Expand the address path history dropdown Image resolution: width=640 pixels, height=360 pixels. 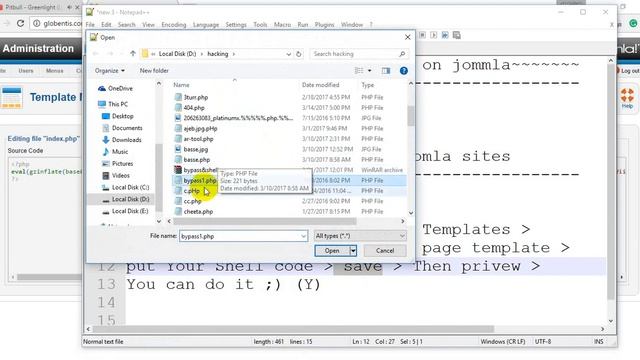[289, 54]
